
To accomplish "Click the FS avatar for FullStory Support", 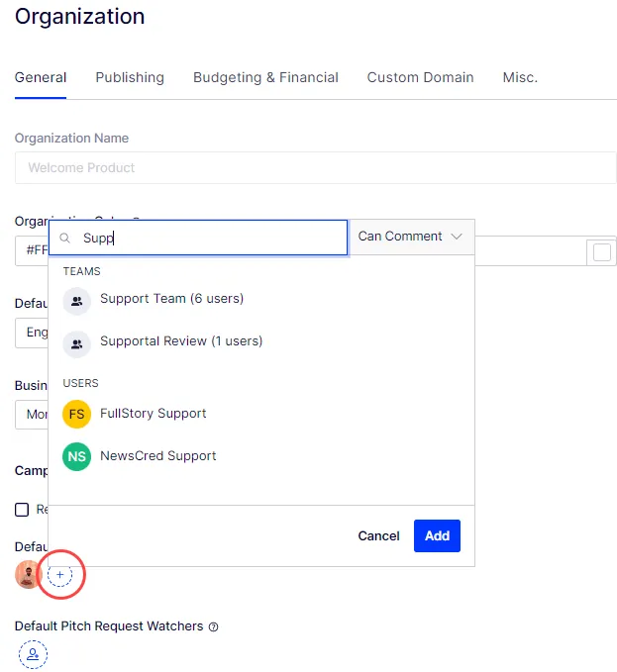I will point(76,414).
